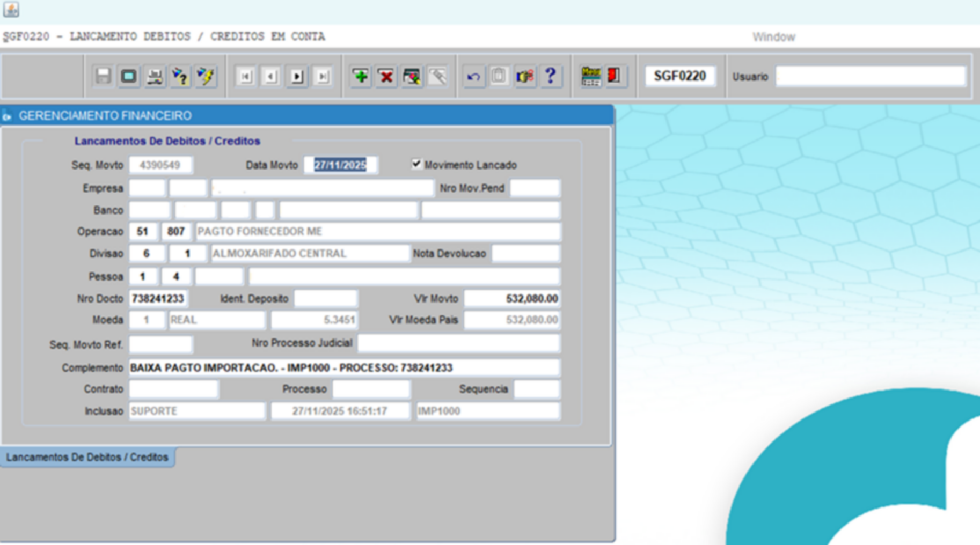Insert new record with green plus icon
Image resolution: width=980 pixels, height=545 pixels.
(360, 76)
